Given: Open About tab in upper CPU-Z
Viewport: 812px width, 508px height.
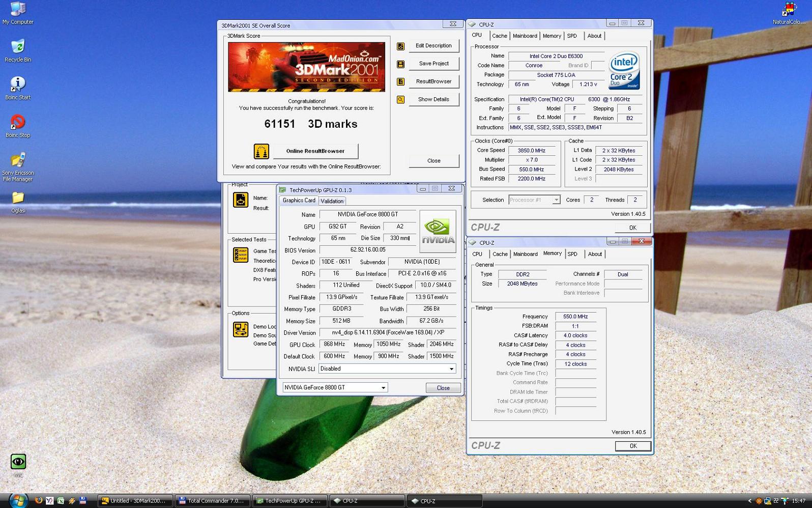Looking at the screenshot, I should pos(594,36).
